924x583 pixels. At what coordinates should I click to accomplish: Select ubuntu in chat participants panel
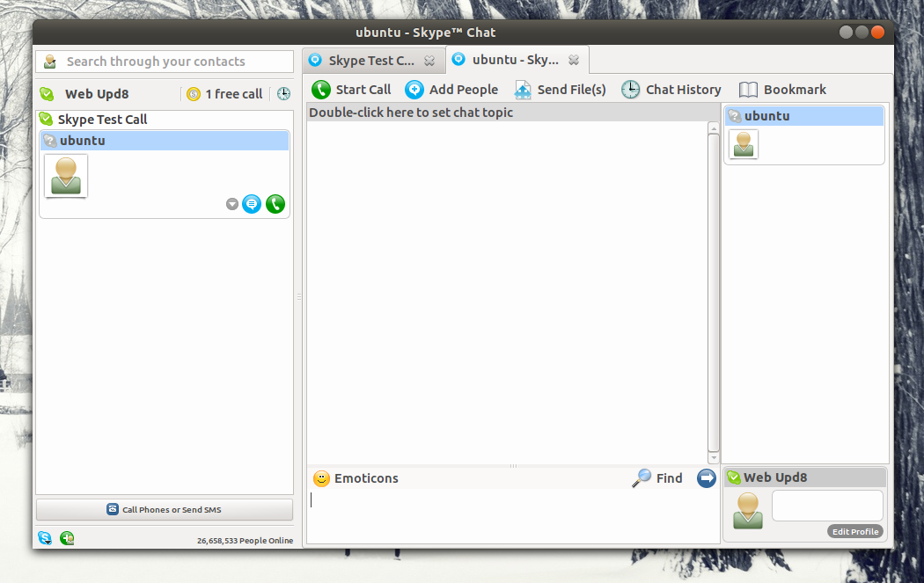(x=803, y=116)
